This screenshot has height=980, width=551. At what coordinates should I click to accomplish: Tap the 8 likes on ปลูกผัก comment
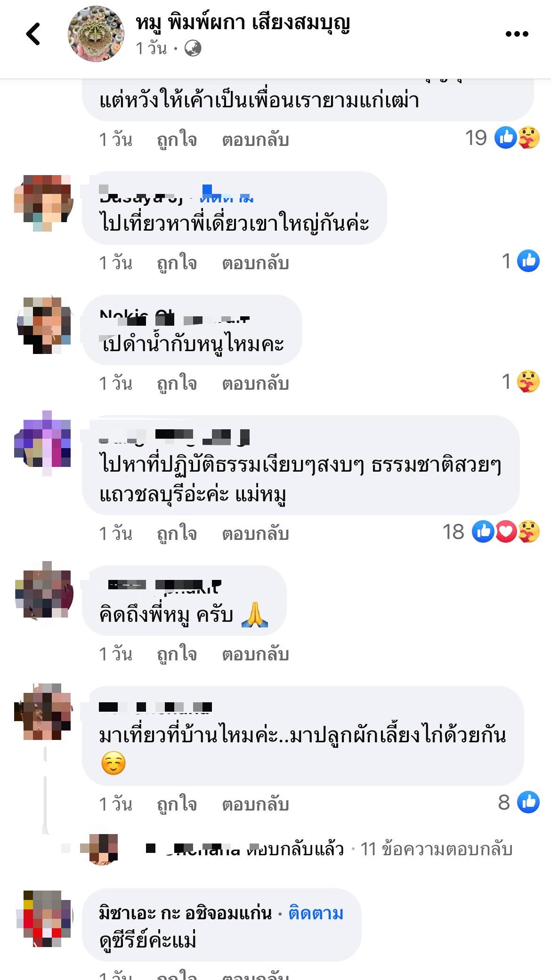click(519, 802)
